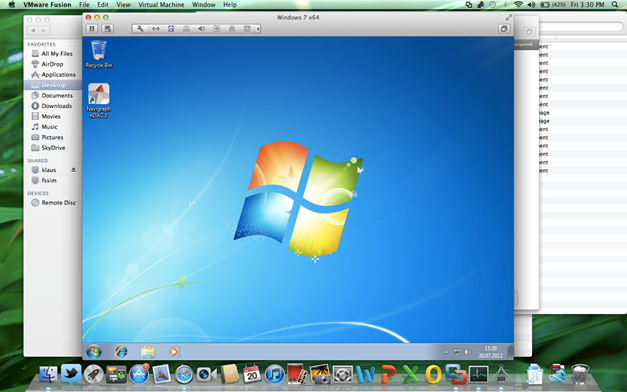Open iTunes from the Dock
Viewport: 627px width, 392px height.
274,375
